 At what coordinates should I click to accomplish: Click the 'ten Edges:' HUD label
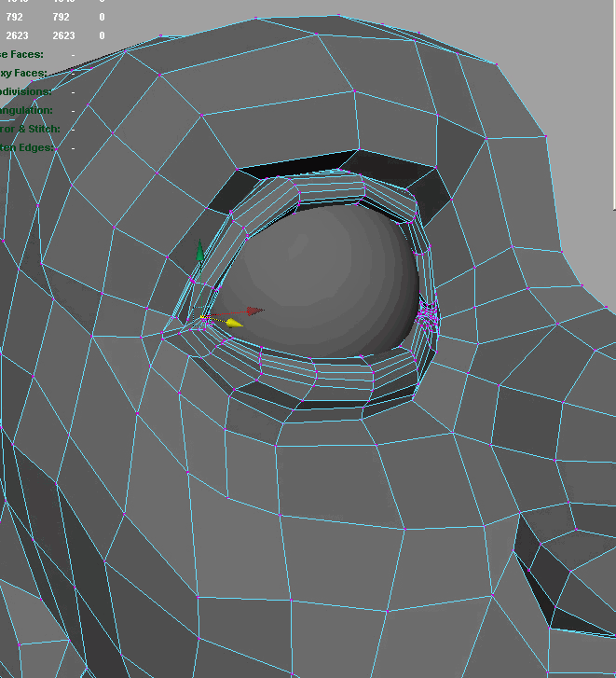(x=27, y=147)
